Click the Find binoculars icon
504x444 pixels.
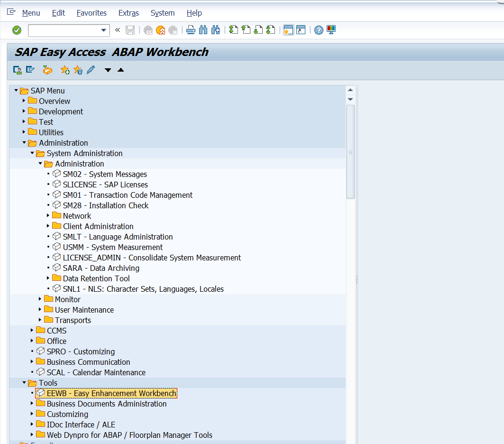point(203,30)
